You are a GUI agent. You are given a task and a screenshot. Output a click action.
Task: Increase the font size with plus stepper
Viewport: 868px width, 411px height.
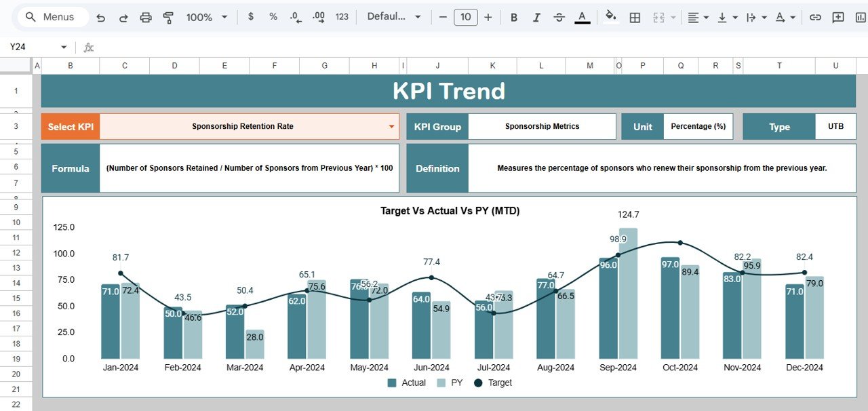coord(488,17)
